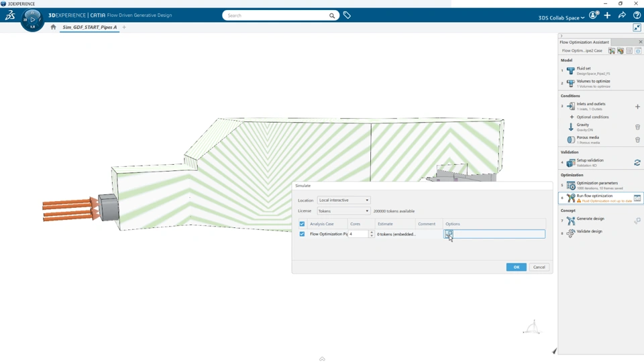Viewport: 644px width, 362px height.
Task: Add a new inlet or outlet
Action: coord(637,107)
